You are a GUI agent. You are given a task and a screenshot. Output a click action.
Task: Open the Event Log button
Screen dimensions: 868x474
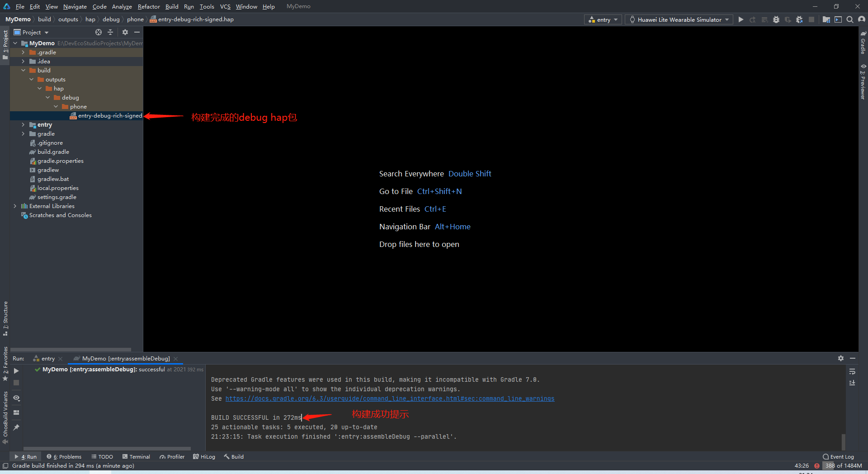(838, 457)
